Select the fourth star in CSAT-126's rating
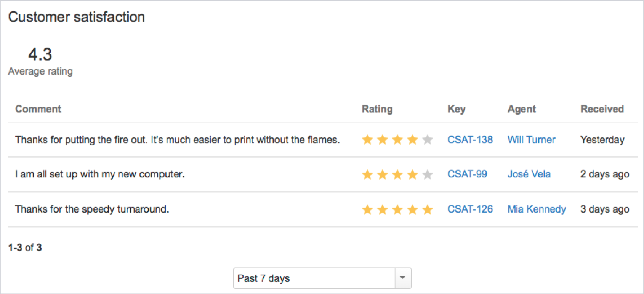 point(413,209)
